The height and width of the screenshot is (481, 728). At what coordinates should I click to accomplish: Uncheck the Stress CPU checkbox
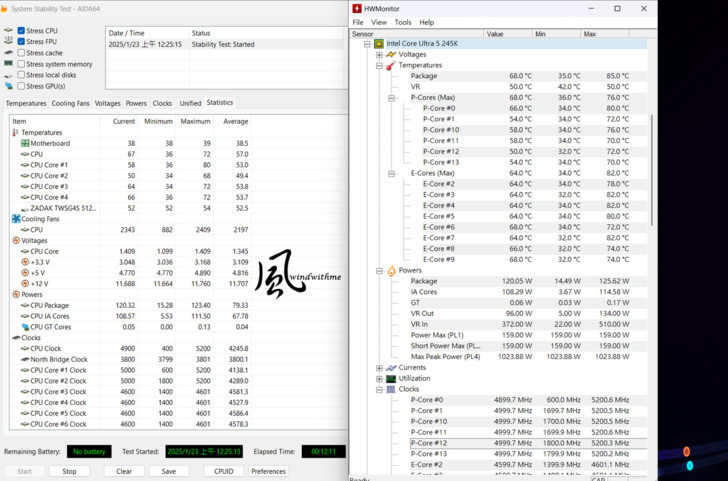click(21, 31)
